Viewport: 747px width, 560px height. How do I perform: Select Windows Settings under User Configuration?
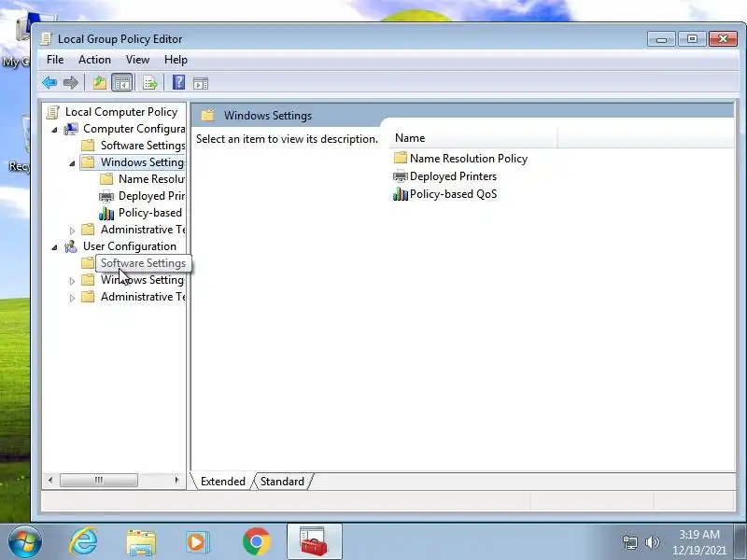(x=142, y=280)
